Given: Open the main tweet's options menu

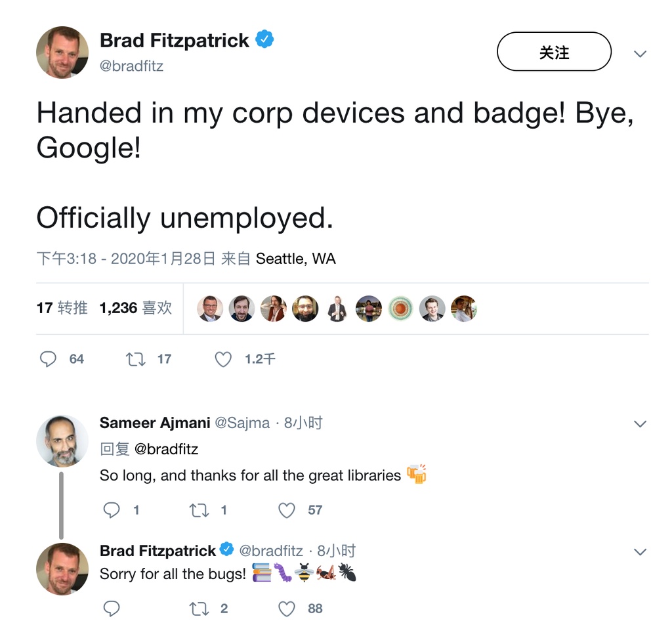Looking at the screenshot, I should (640, 55).
